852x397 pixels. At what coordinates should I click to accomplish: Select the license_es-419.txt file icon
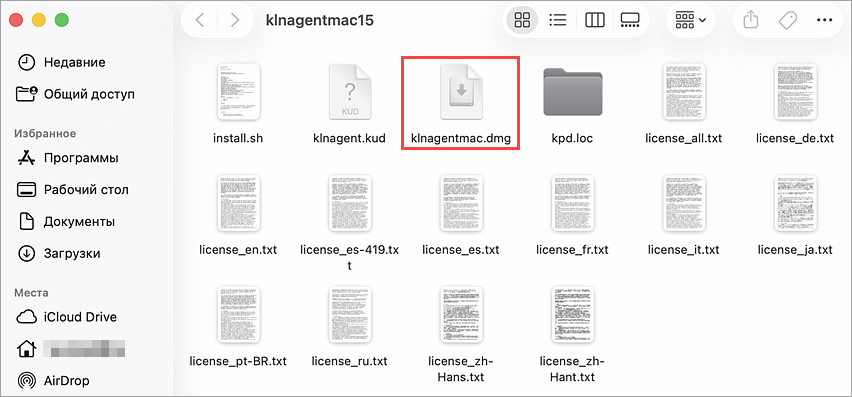(x=350, y=204)
